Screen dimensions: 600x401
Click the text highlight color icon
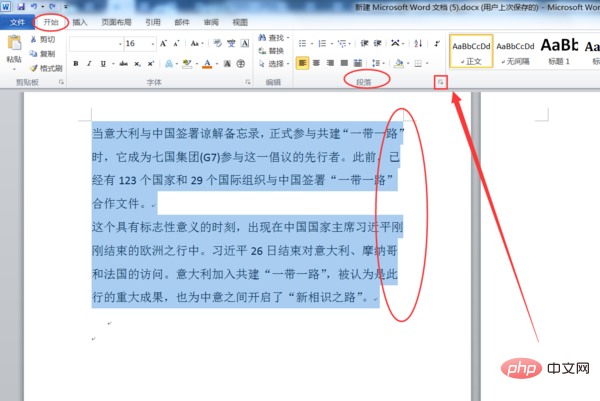click(x=187, y=63)
